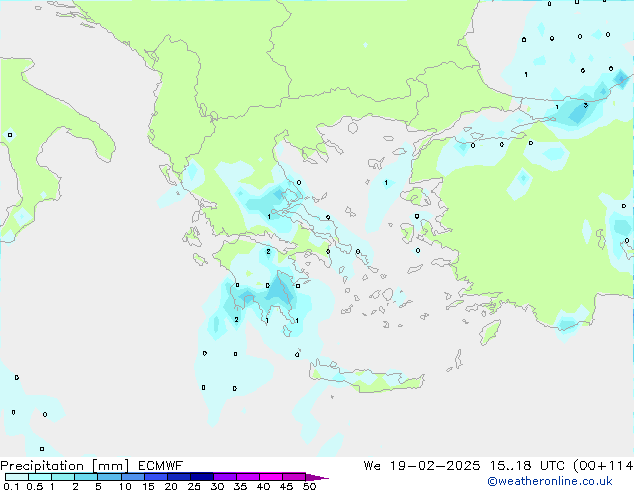
Task: Click the '20' legend scale label
Action: (171, 486)
